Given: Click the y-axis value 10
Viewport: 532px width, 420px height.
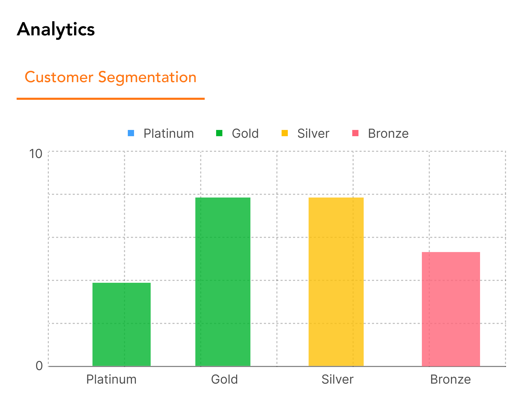Looking at the screenshot, I should pos(36,154).
